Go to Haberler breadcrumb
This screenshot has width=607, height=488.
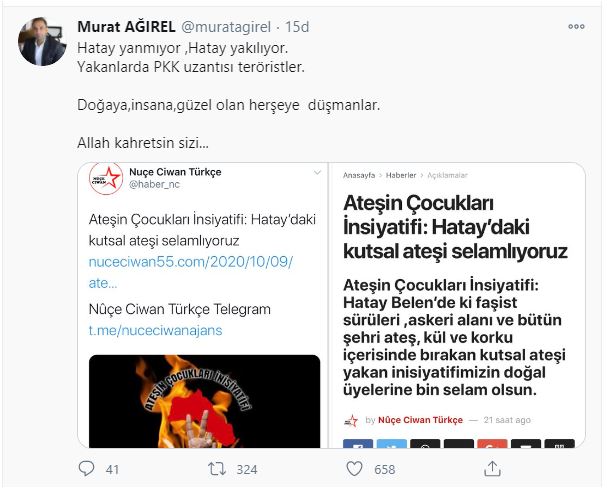pyautogui.click(x=401, y=175)
